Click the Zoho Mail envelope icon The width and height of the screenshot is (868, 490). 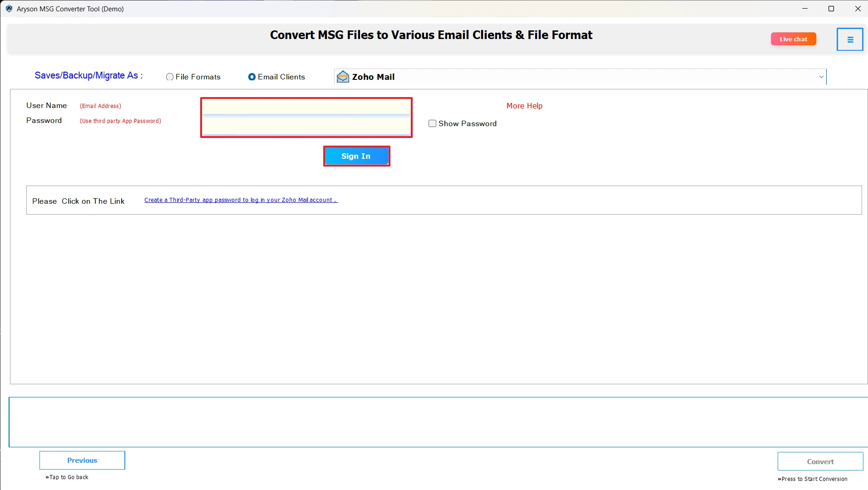coord(343,77)
